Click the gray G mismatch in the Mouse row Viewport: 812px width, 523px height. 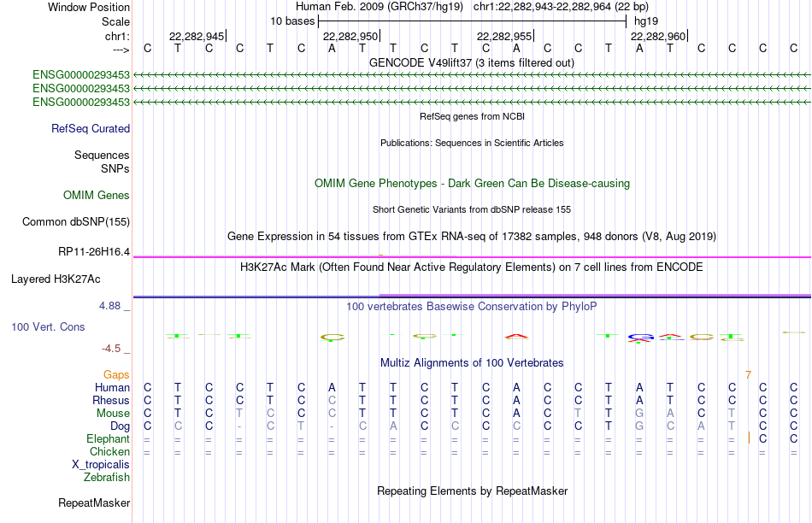coord(639,414)
